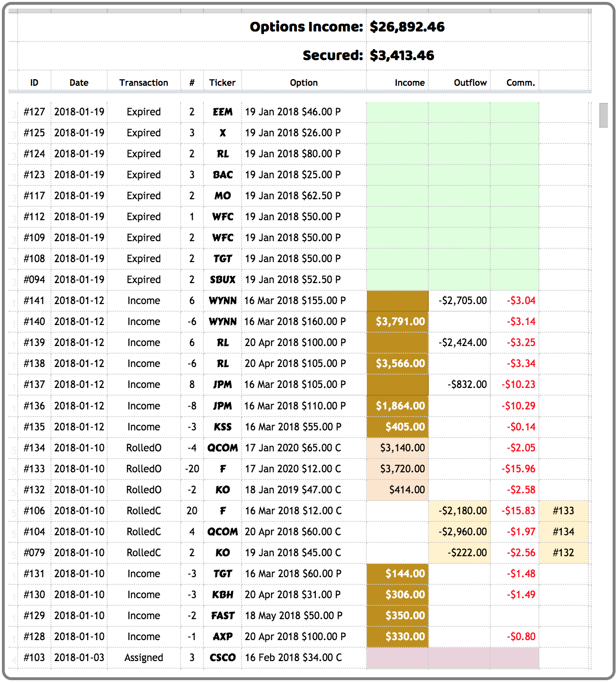The image size is (616, 683).
Task: Select outflow cell -$222.00
Action: pyautogui.click(x=460, y=553)
